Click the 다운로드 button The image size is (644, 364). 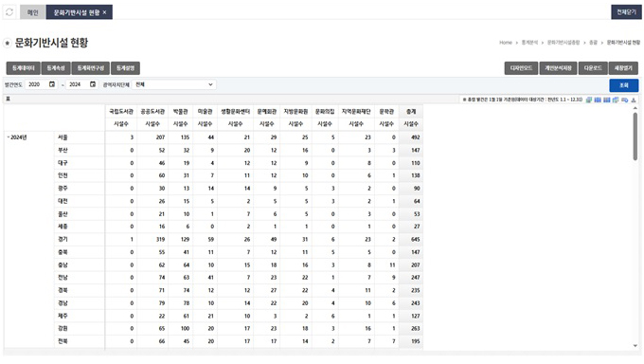[x=593, y=68]
